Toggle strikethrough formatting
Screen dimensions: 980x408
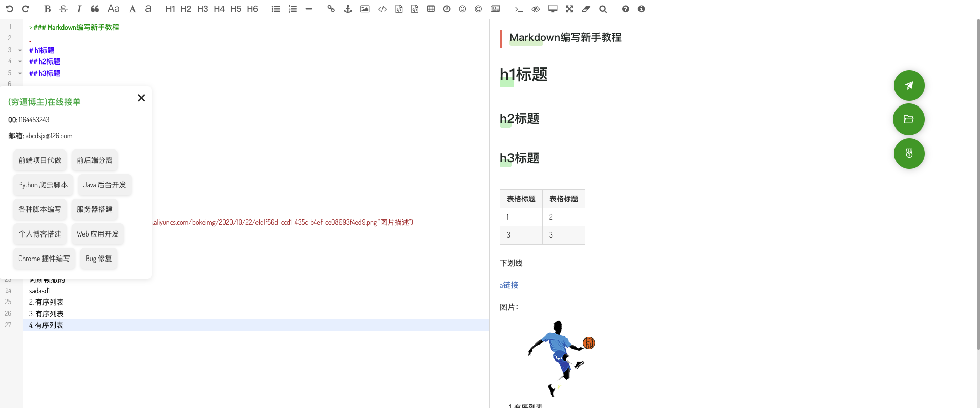click(x=63, y=9)
